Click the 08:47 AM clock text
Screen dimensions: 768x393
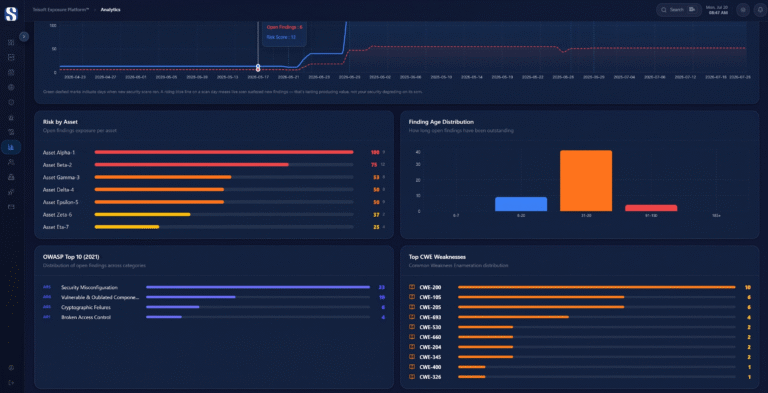(x=718, y=13)
